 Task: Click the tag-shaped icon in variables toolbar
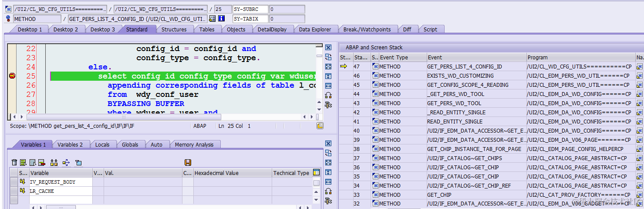[78, 162]
